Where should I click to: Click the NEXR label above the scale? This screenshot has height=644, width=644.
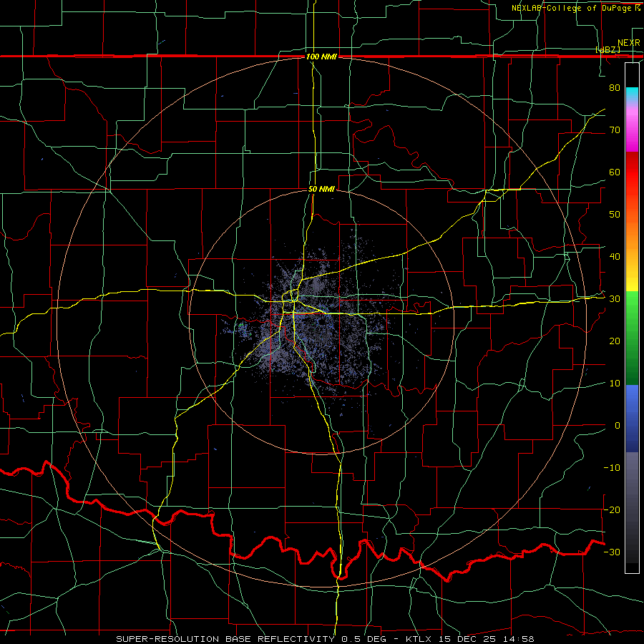(628, 43)
